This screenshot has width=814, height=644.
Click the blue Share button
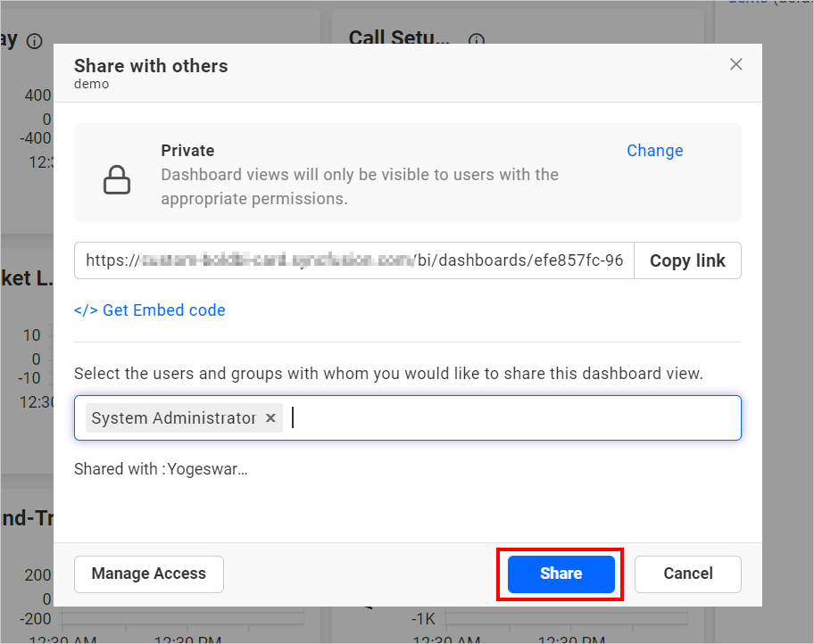click(560, 574)
